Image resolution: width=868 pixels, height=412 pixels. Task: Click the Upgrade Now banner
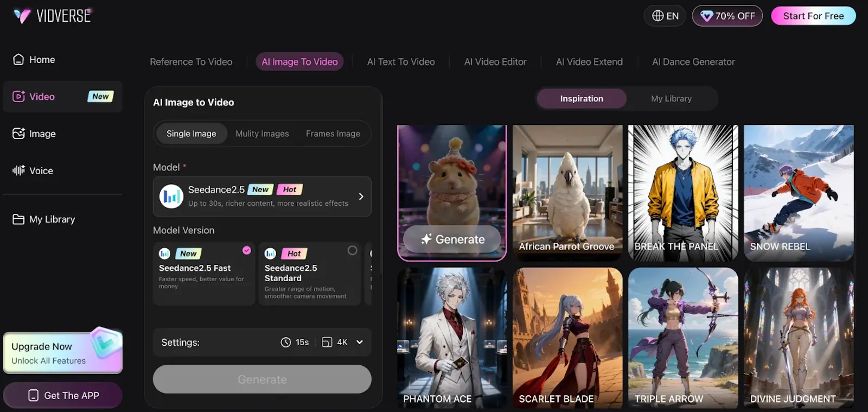pyautogui.click(x=63, y=352)
